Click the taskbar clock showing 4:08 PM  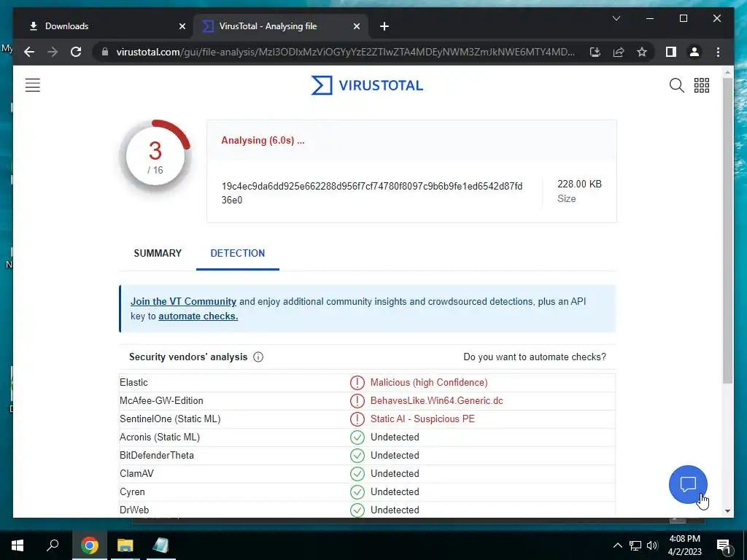click(684, 545)
